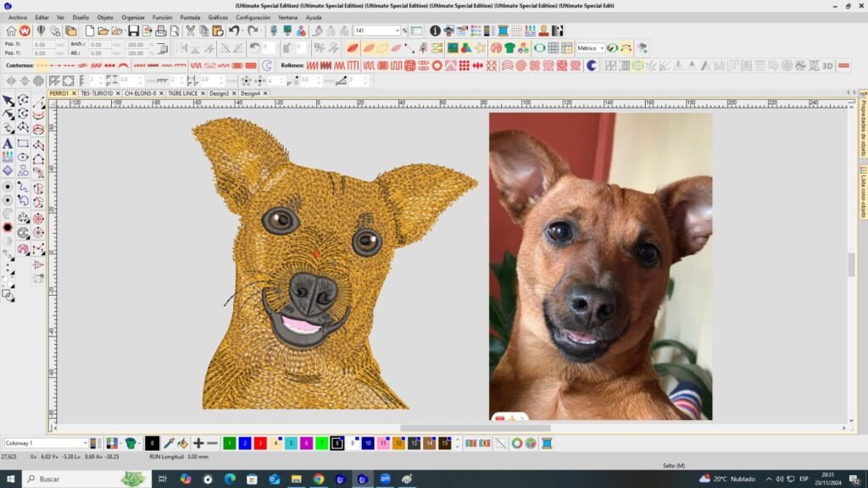Click the Undo arrow icon
This screenshot has width=868, height=488.
234,30
